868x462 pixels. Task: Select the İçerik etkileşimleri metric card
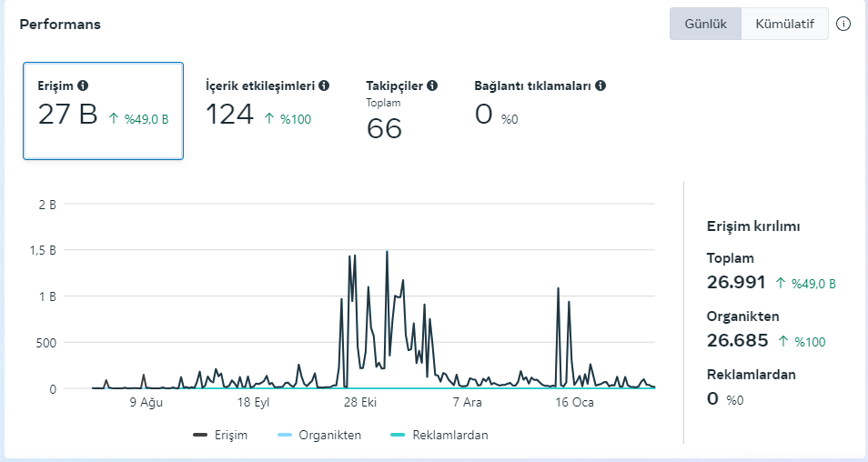[267, 111]
